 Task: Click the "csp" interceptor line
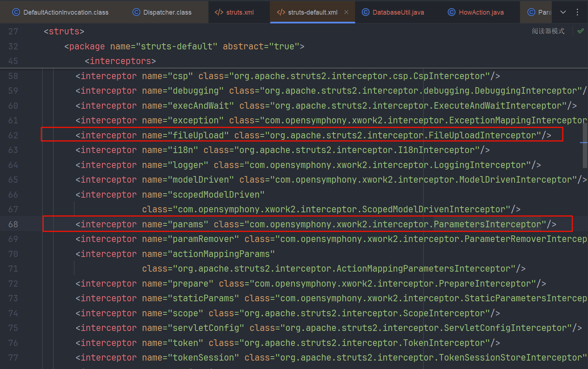click(x=288, y=76)
